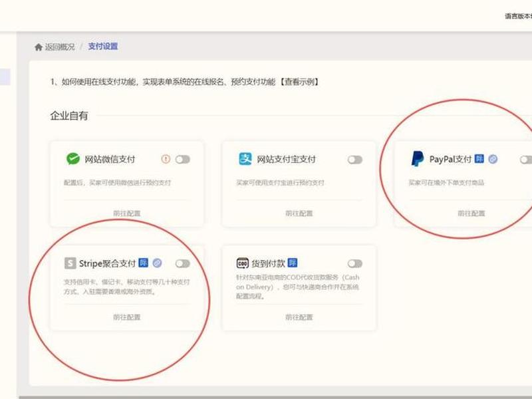532x399 pixels.
Task: Click the Alipay blue logo icon
Action: (245, 159)
